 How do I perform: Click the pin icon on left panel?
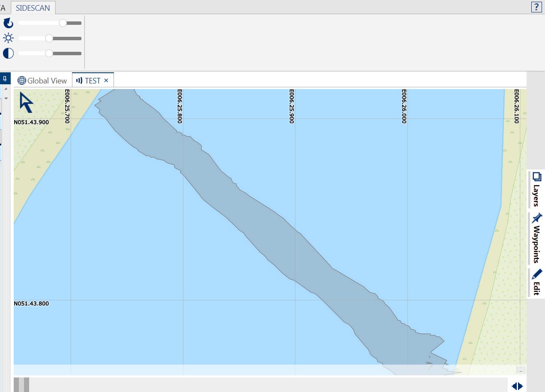tap(5, 79)
